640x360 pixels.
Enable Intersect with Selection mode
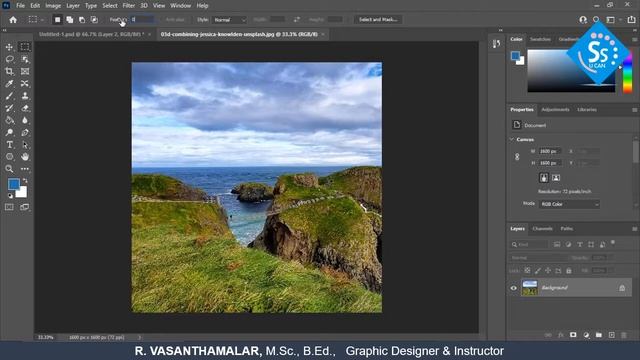pos(94,20)
